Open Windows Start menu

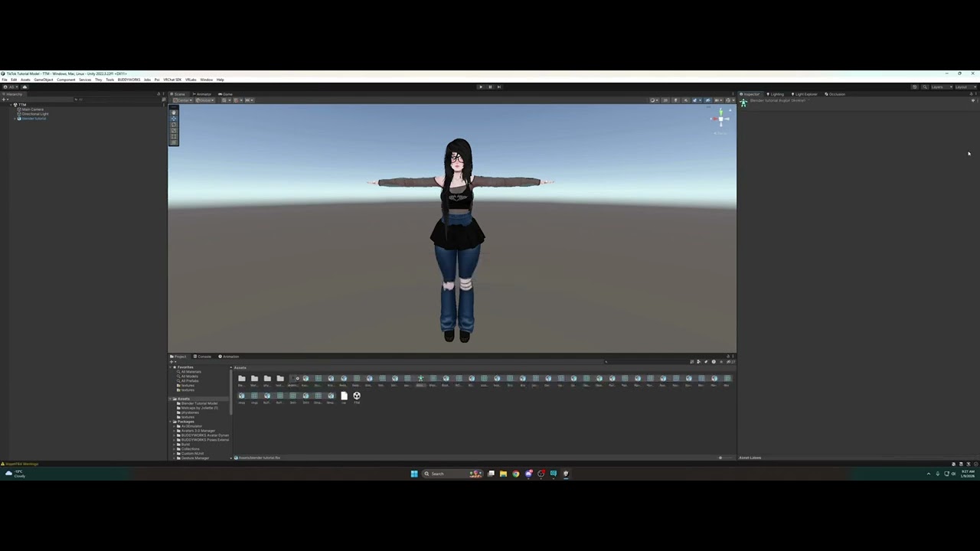(414, 474)
